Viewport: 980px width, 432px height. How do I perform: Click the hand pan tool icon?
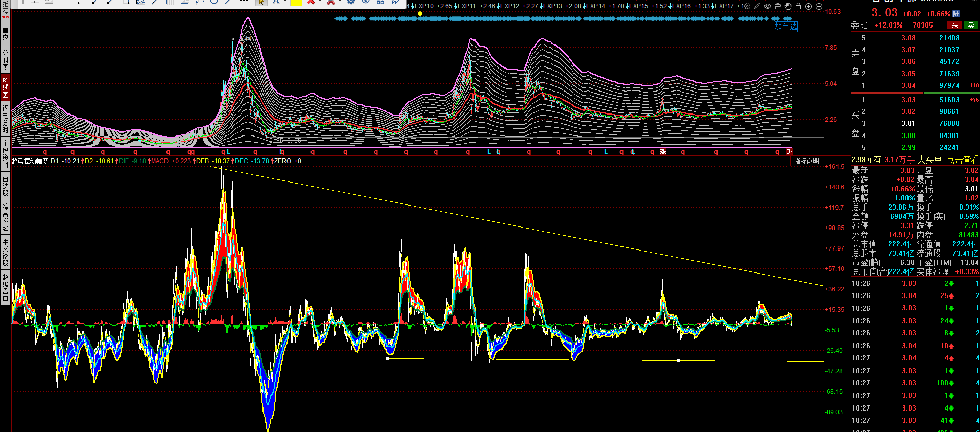(788, 6)
